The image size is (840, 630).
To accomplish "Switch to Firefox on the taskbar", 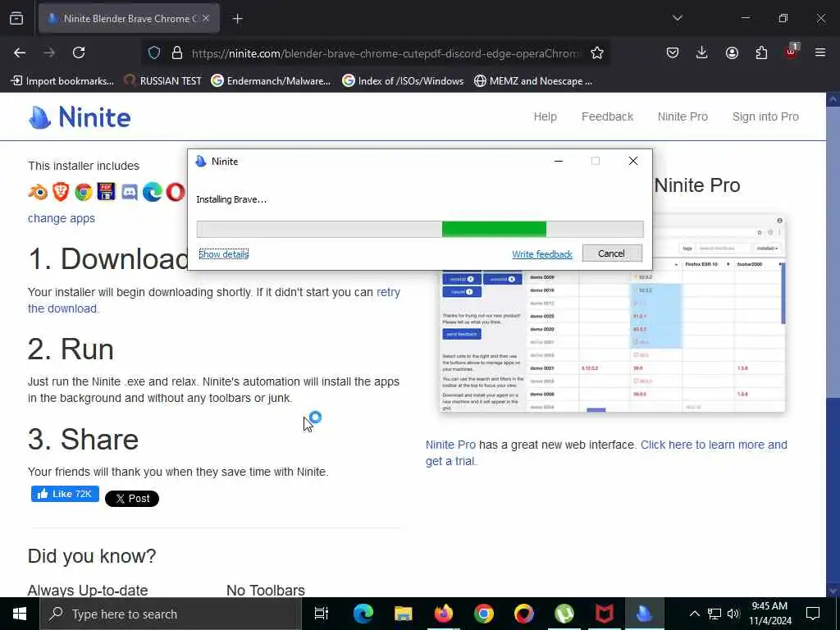I will point(443,614).
